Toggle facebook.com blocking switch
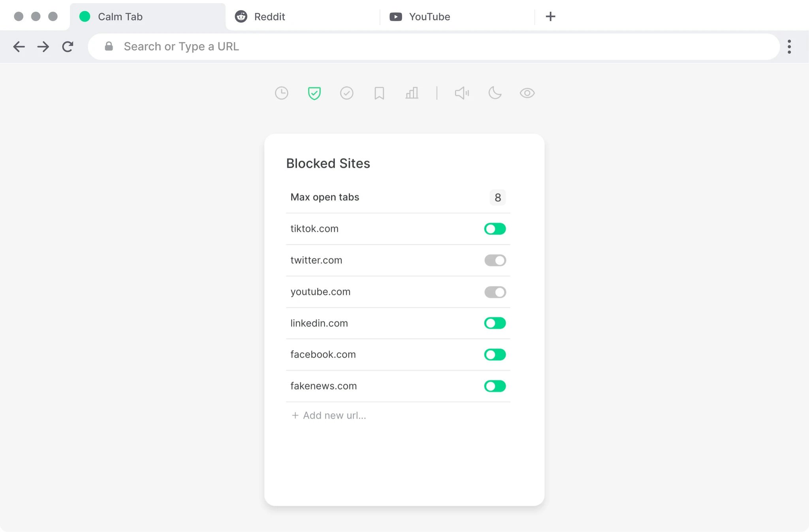 495,354
